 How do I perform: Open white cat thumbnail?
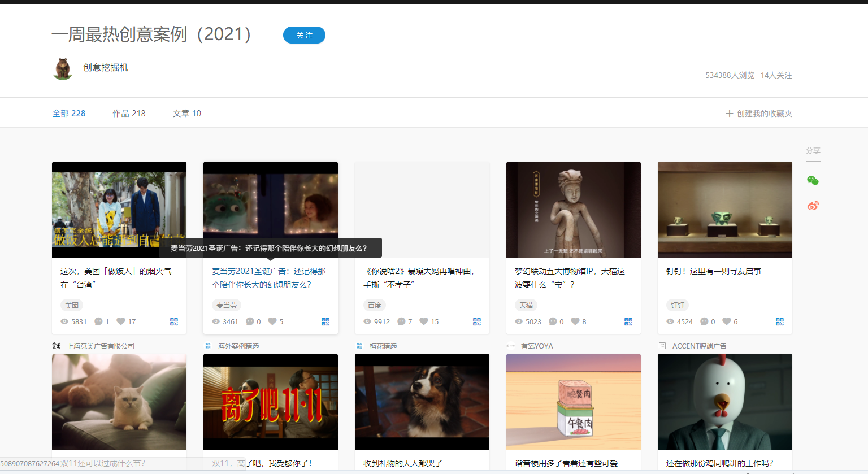coord(119,402)
